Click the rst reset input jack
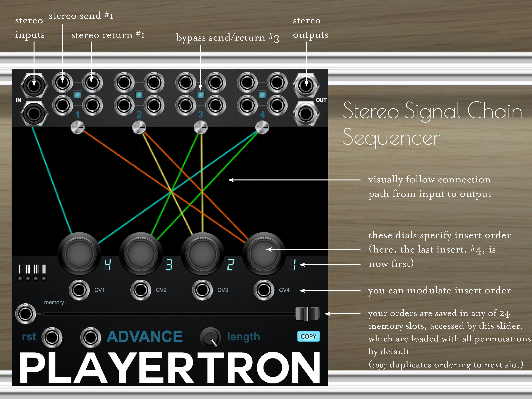Viewport: 532px width, 399px height. click(x=52, y=337)
